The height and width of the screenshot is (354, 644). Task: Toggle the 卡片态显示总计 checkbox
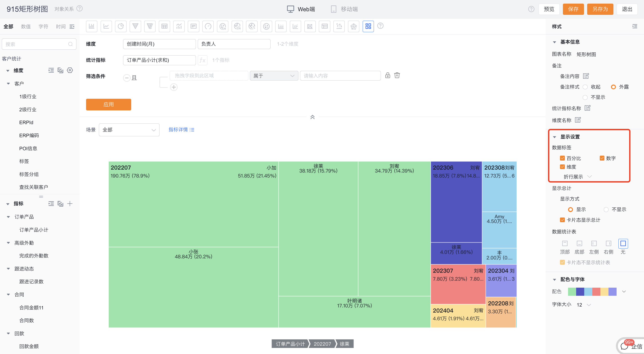[x=562, y=220]
